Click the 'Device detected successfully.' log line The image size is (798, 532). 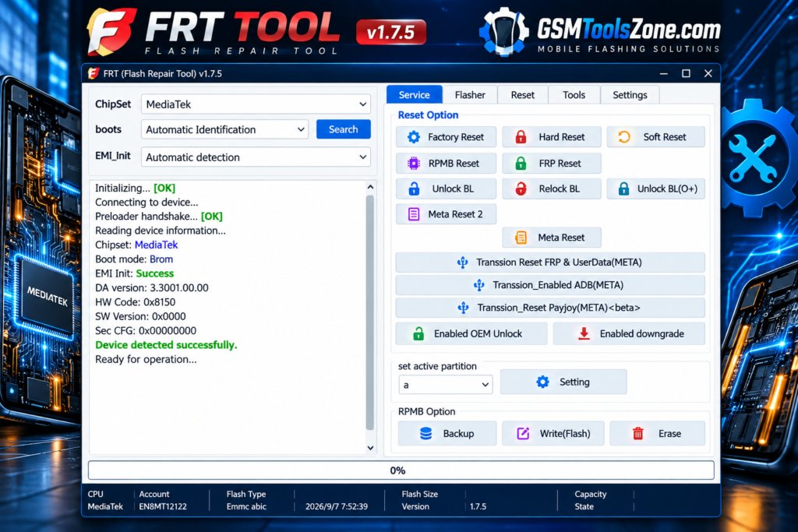(167, 345)
